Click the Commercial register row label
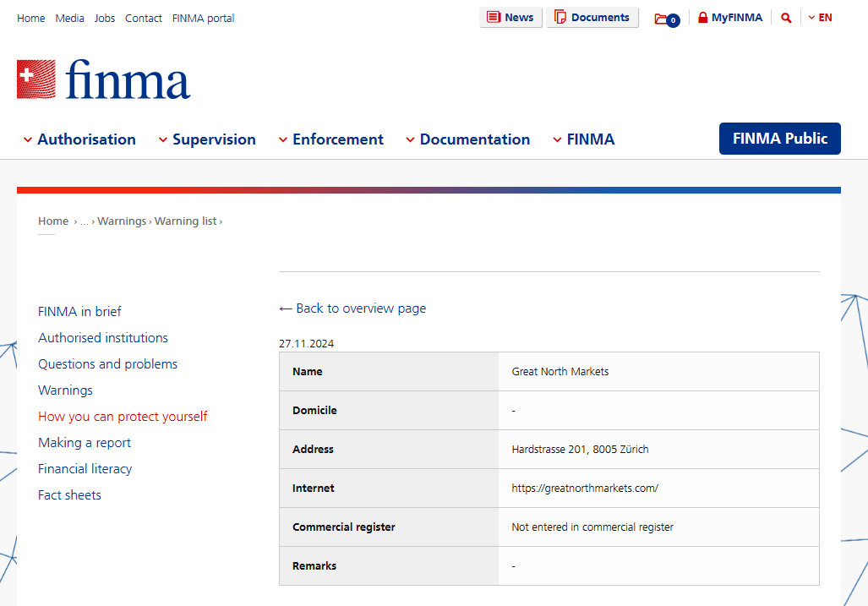 pos(344,527)
